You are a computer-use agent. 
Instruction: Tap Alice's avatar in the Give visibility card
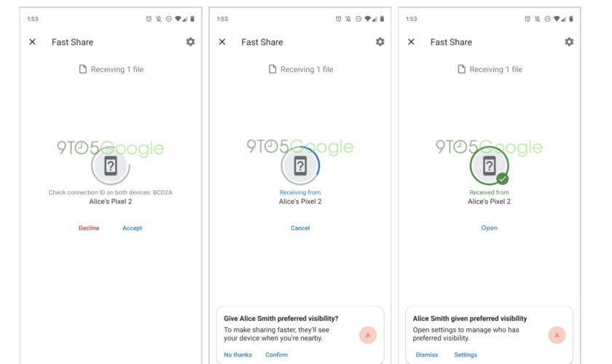click(x=368, y=335)
